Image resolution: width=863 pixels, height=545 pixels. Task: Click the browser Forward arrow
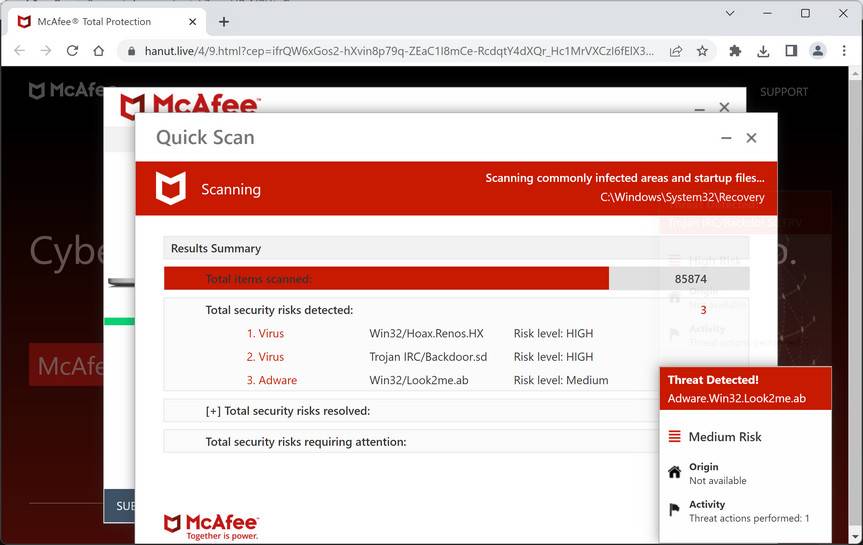point(46,51)
